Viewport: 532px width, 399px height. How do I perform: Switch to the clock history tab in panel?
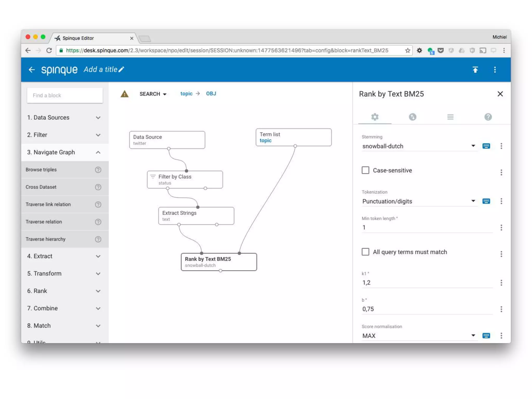[413, 117]
